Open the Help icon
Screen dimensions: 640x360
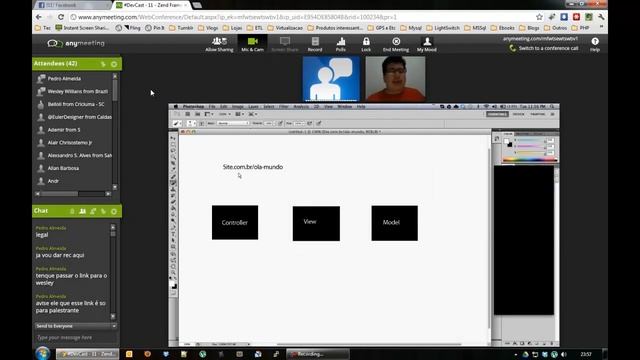pyautogui.click(x=595, y=44)
